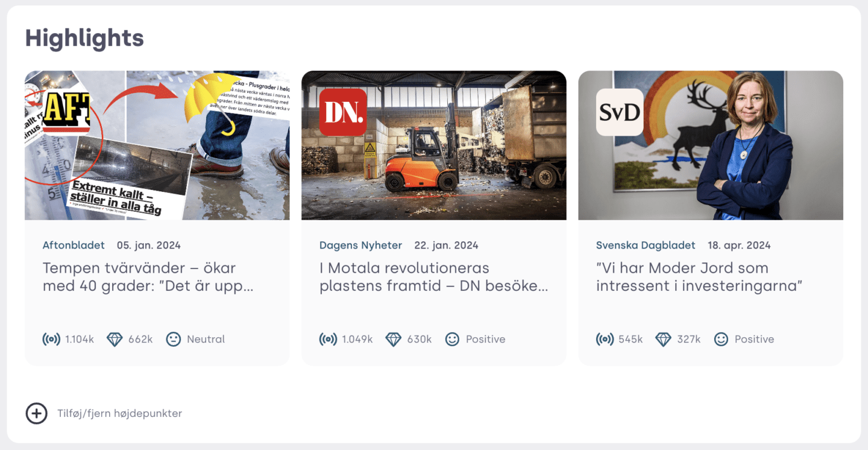Click the date 18. apr. 2024
The width and height of the screenshot is (868, 450).
739,246
